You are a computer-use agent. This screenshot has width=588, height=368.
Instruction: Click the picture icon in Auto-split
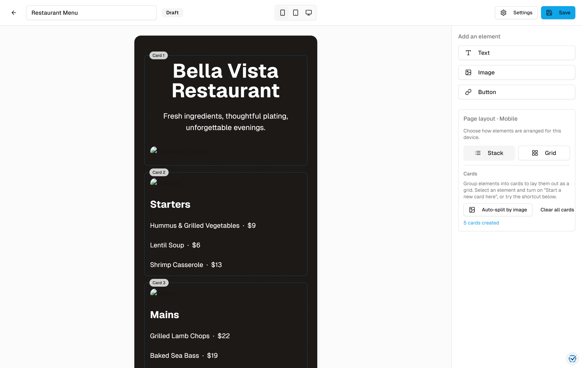(472, 210)
